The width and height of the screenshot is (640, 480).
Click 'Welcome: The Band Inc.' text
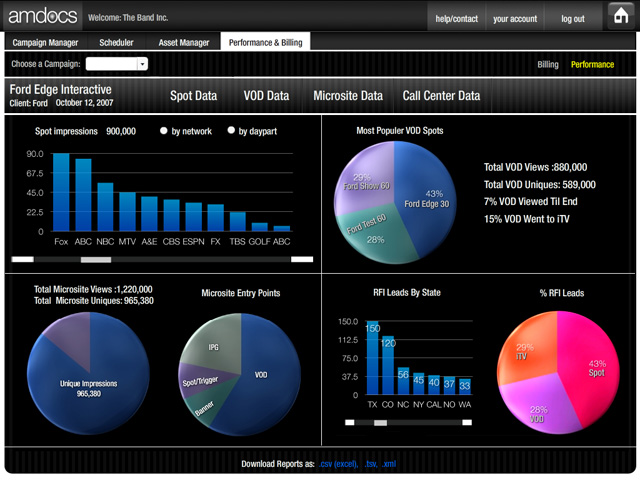tap(128, 18)
